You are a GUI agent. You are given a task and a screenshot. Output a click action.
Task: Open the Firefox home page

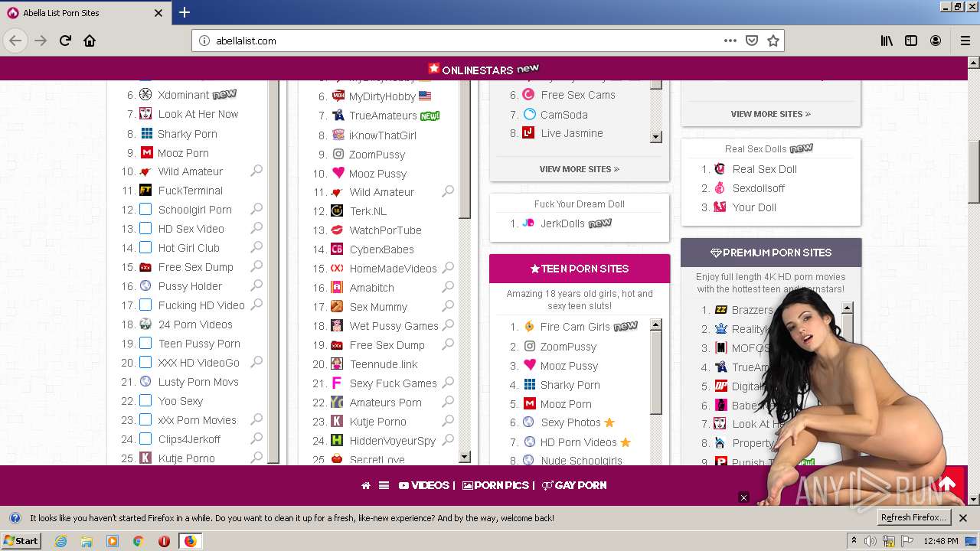click(90, 41)
